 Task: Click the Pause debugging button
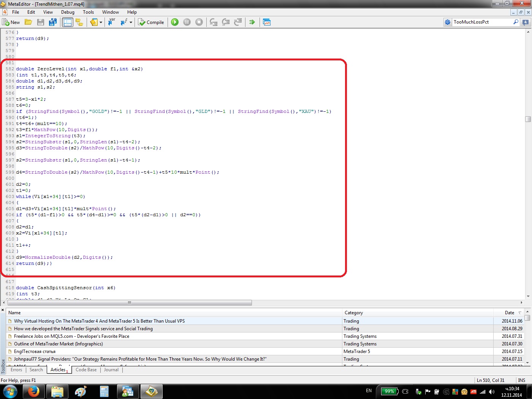(187, 22)
